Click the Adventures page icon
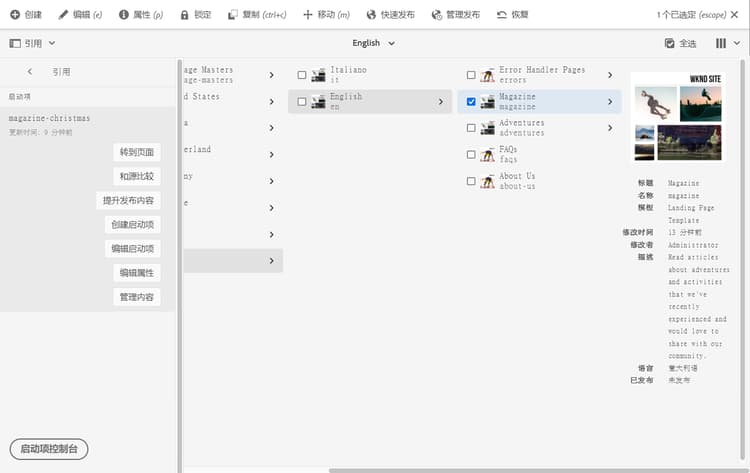 487,128
